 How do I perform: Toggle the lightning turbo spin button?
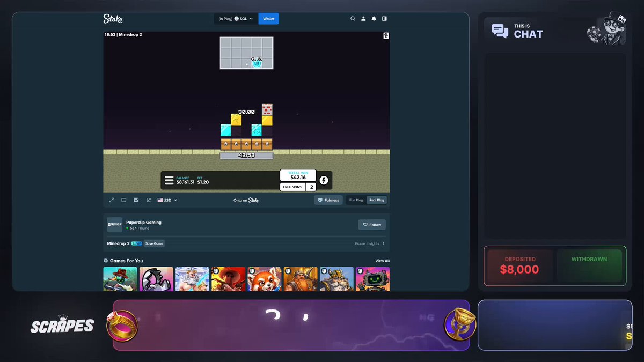(324, 180)
